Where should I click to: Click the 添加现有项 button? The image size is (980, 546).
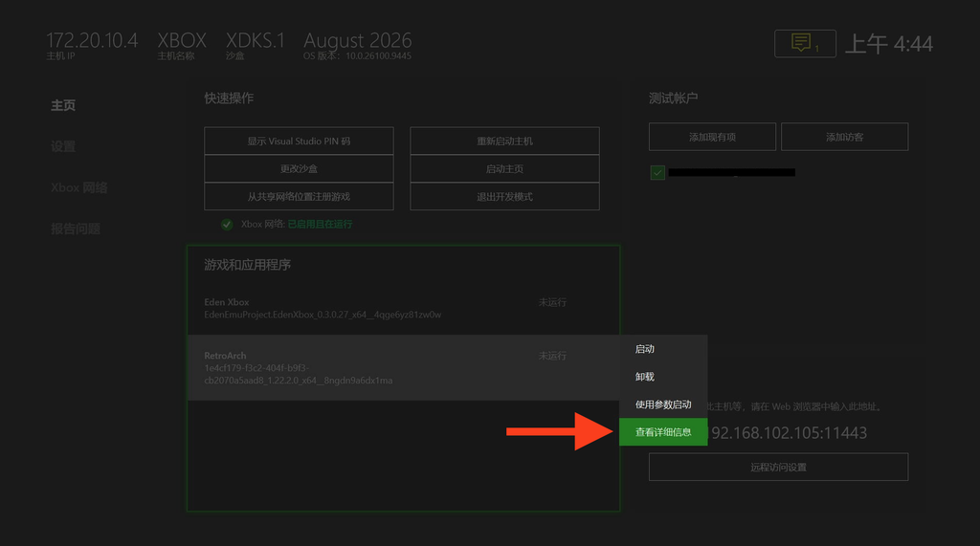[712, 137]
